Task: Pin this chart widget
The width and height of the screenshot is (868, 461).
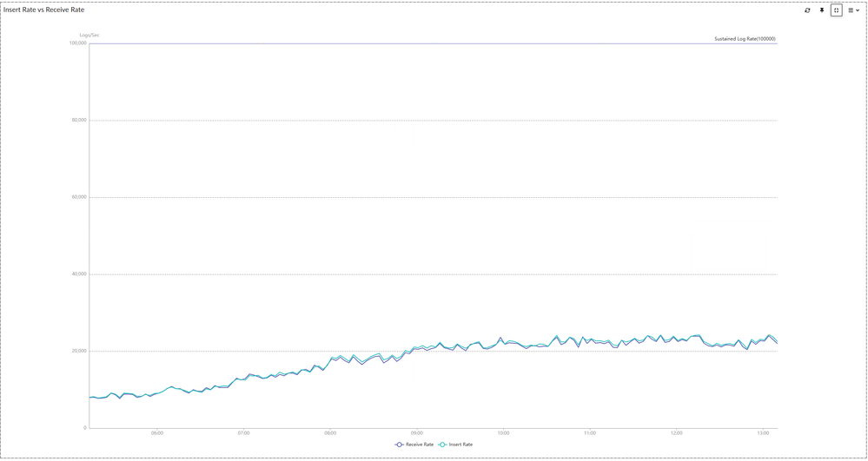Action: [x=822, y=10]
